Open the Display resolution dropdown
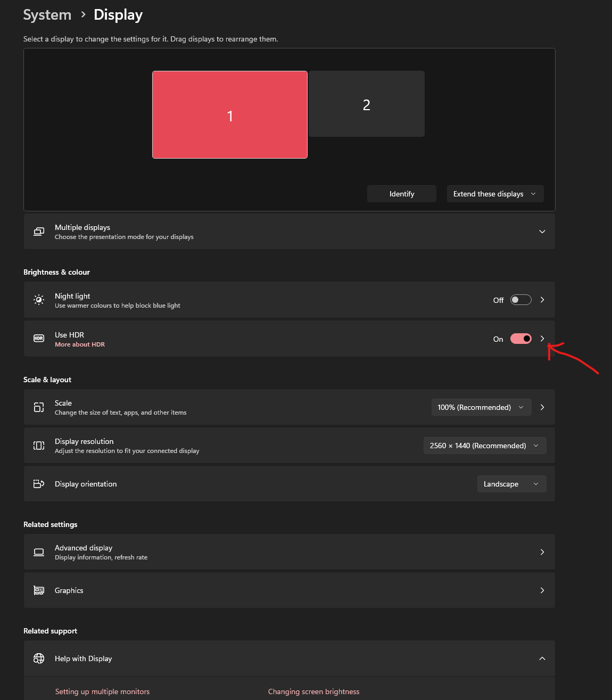This screenshot has width=612, height=700. tap(484, 446)
